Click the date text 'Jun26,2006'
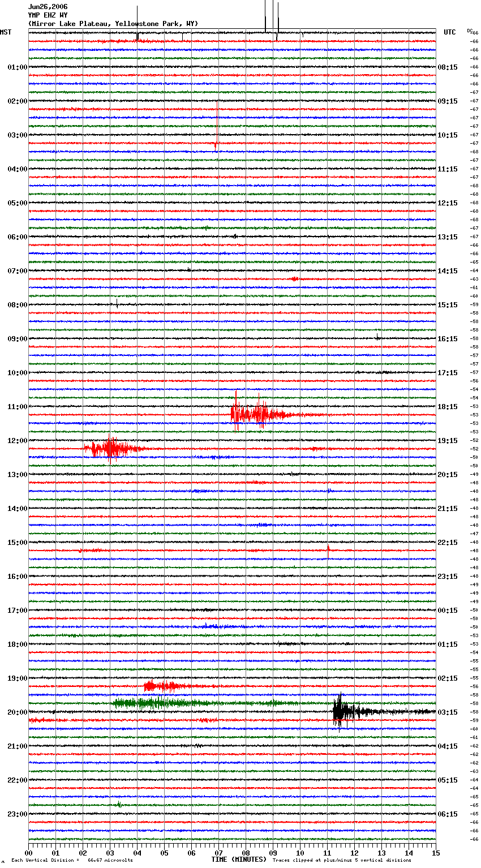 point(48,7)
